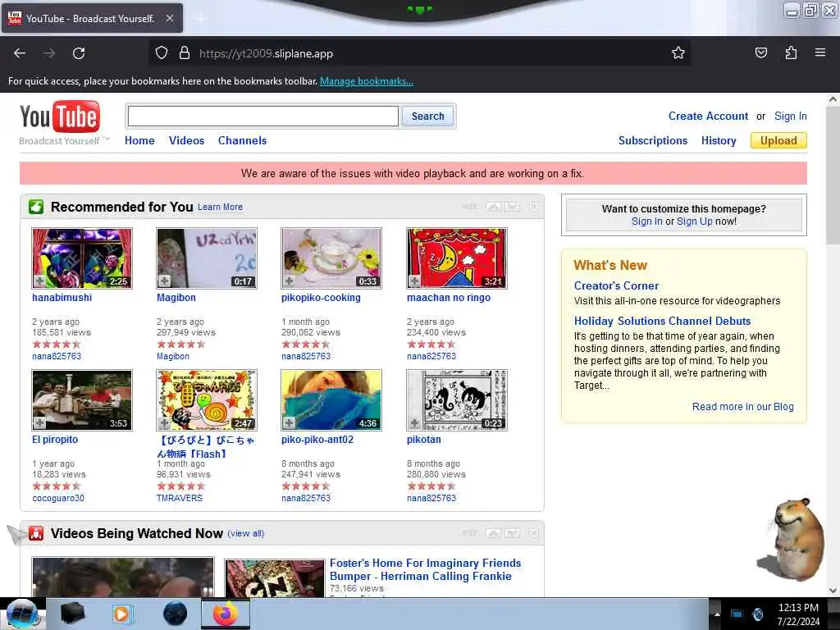Open the Firefox hamburger menu
The image size is (840, 630).
[x=820, y=52]
